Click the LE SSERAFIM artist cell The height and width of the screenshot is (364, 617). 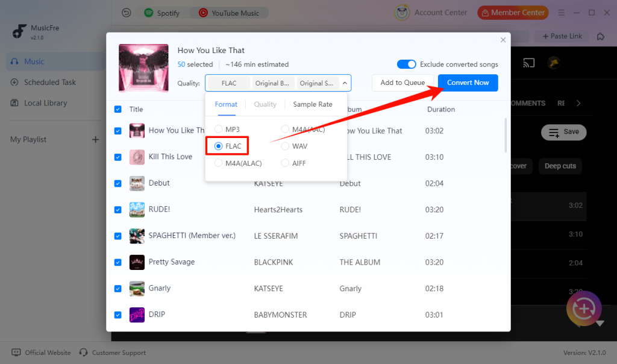pos(275,236)
